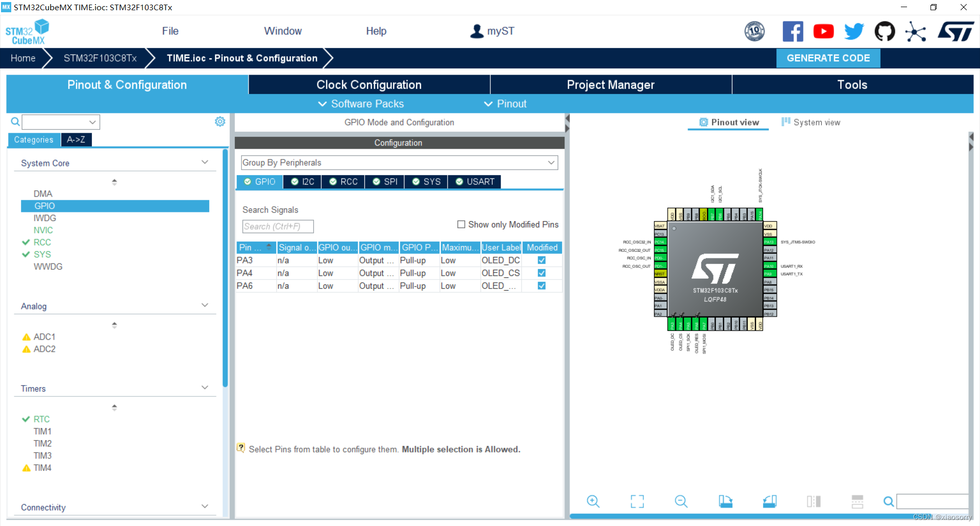980x526 pixels.
Task: Open the Help menu
Action: pos(376,31)
